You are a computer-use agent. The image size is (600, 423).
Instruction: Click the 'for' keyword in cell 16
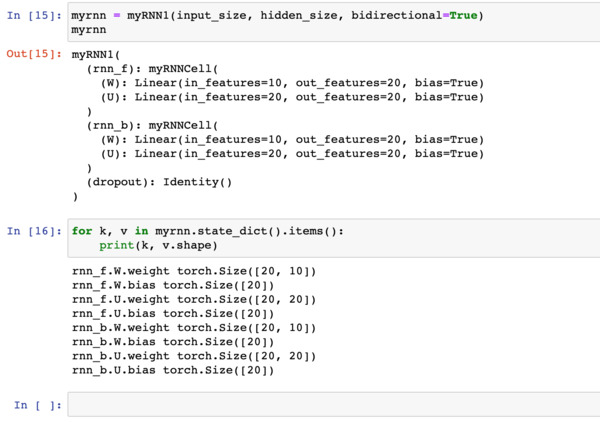point(82,231)
